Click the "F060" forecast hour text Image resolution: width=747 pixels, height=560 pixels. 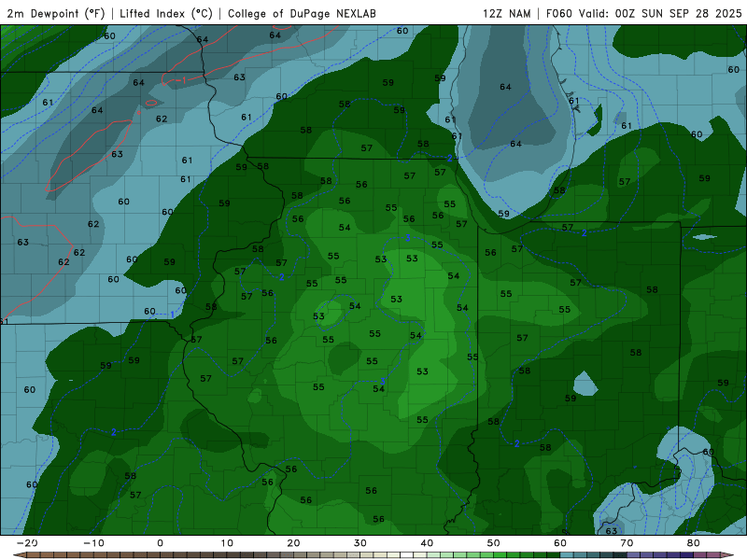coord(558,13)
